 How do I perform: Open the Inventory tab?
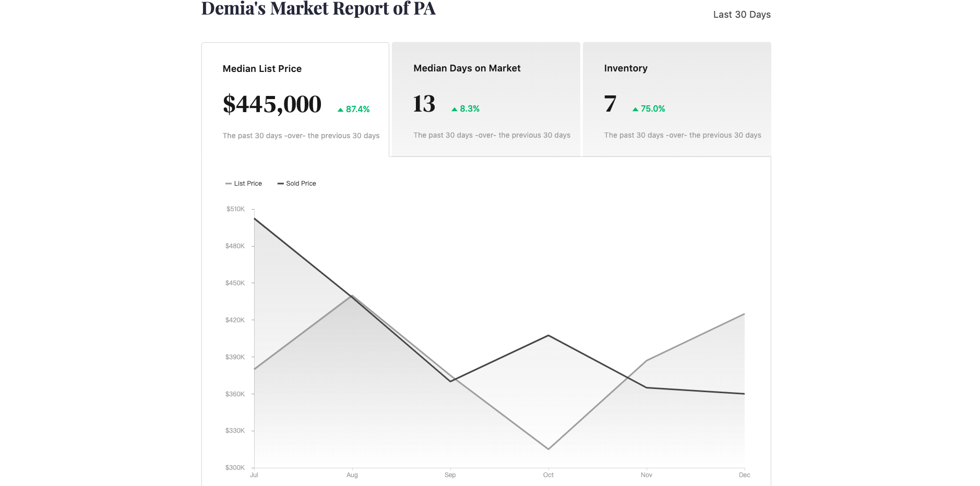(x=677, y=99)
